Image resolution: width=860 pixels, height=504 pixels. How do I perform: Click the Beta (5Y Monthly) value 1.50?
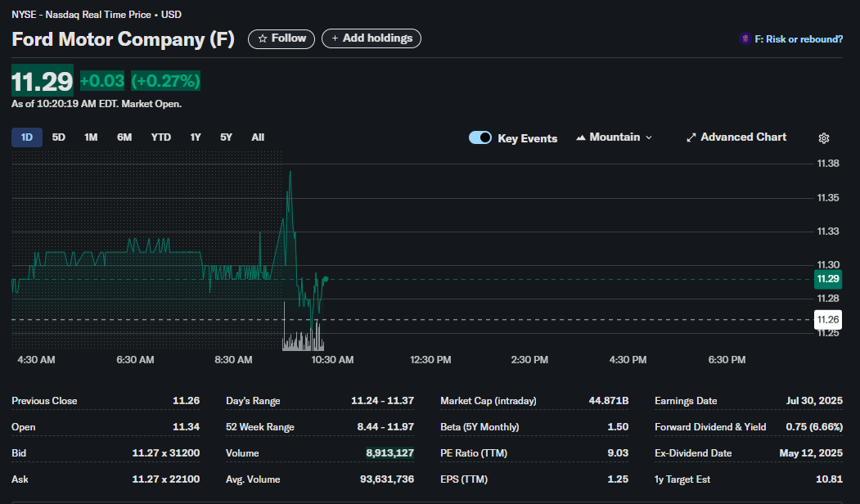618,426
